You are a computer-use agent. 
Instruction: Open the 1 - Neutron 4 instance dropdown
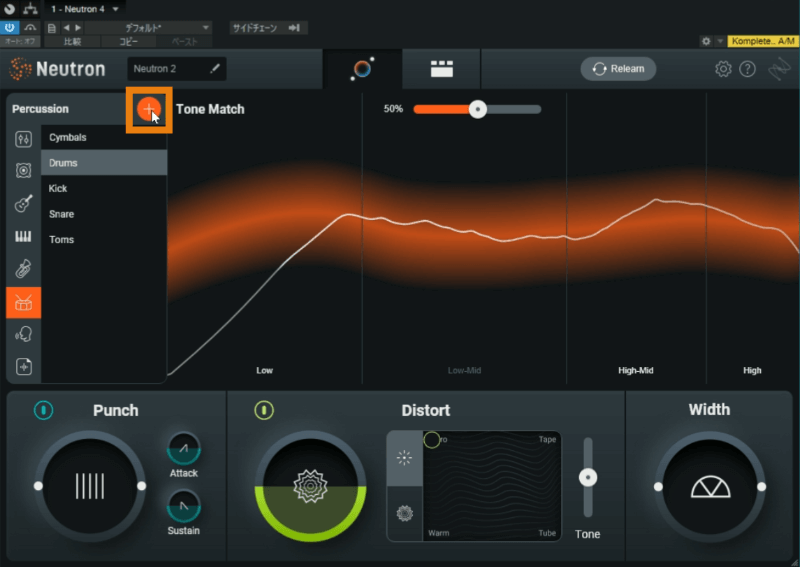(85, 9)
